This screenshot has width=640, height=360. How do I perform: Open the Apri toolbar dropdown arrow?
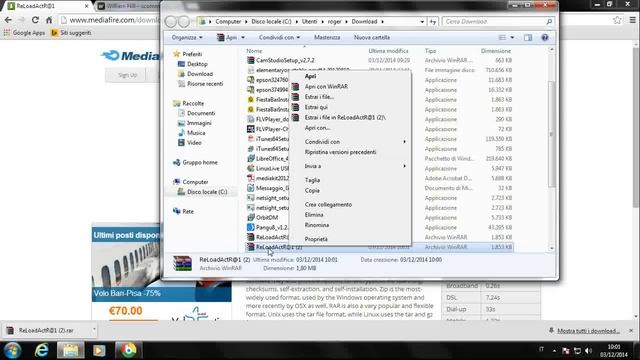[x=243, y=38]
